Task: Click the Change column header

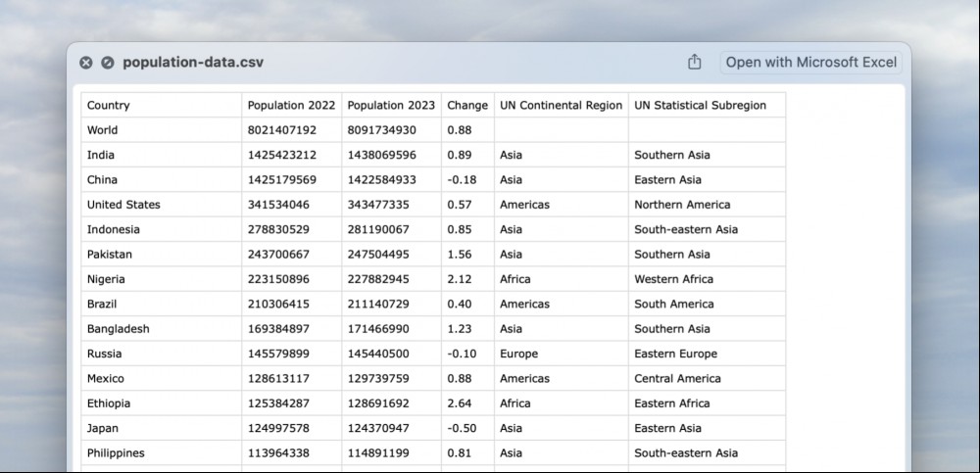Action: click(x=467, y=105)
